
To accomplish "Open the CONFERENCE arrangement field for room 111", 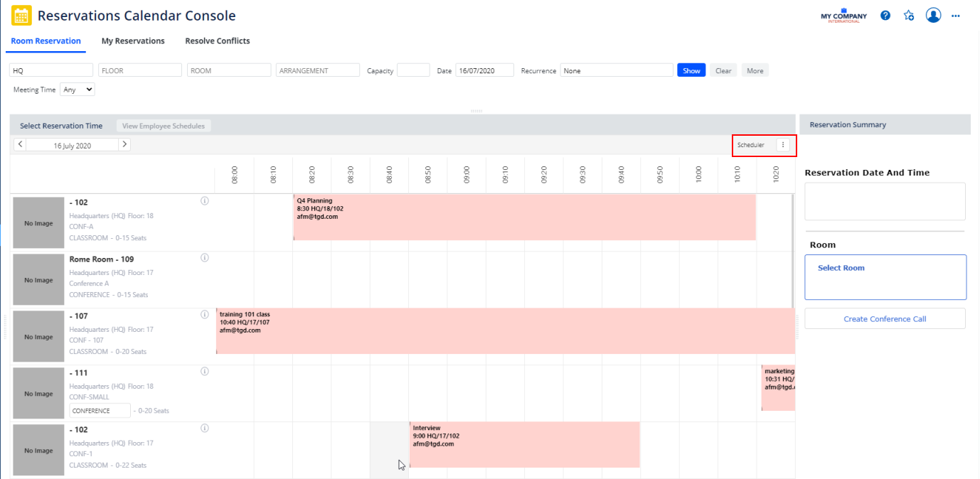I will click(100, 411).
